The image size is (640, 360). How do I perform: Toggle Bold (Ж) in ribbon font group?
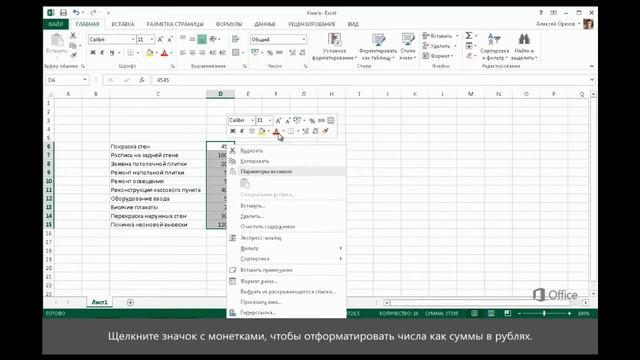[x=93, y=53]
